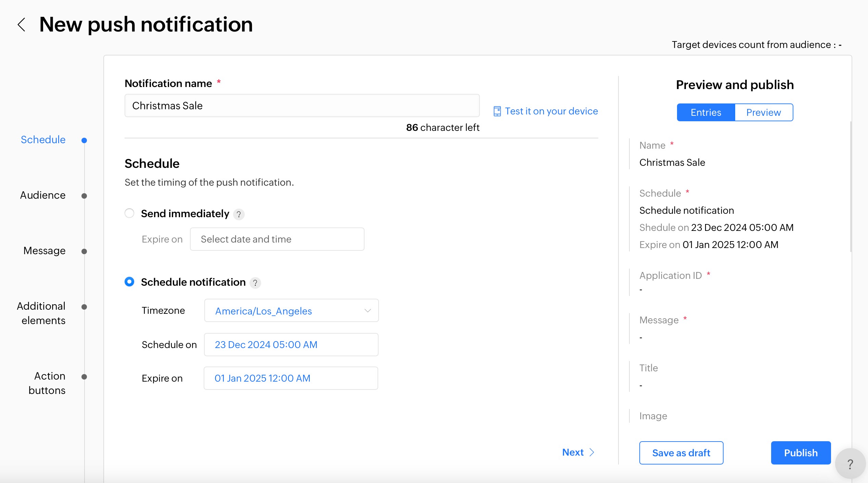Click the Next link
The width and height of the screenshot is (868, 483).
click(578, 452)
